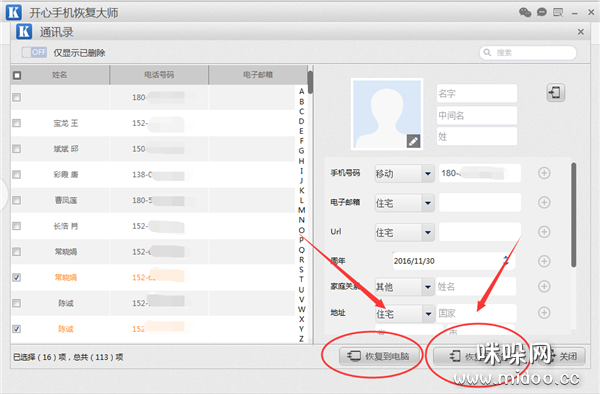Check the box for the 150 contact row

click(16, 149)
